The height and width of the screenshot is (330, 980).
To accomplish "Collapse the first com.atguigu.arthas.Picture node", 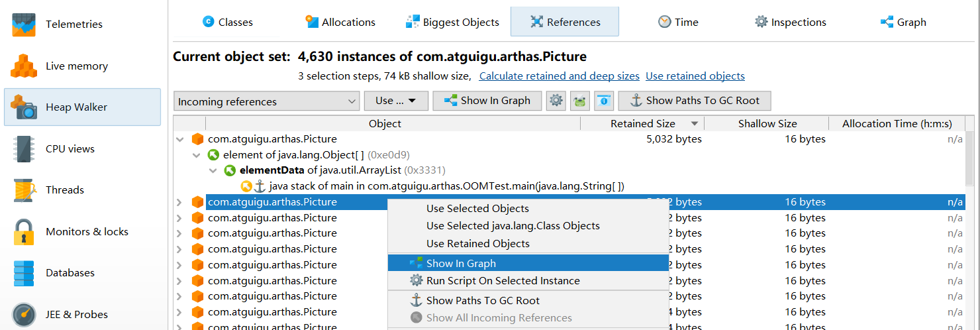I will [179, 139].
